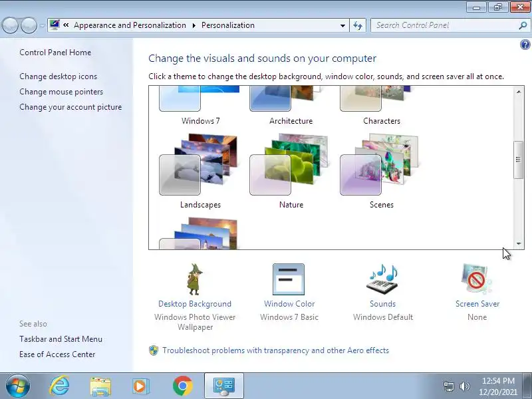Click the breadcrumb chevron before Appearance
Image resolution: width=532 pixels, height=399 pixels.
[x=66, y=25]
